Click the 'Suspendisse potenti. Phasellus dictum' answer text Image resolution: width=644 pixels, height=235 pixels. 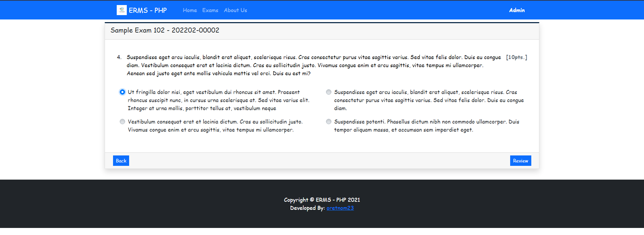(427, 126)
